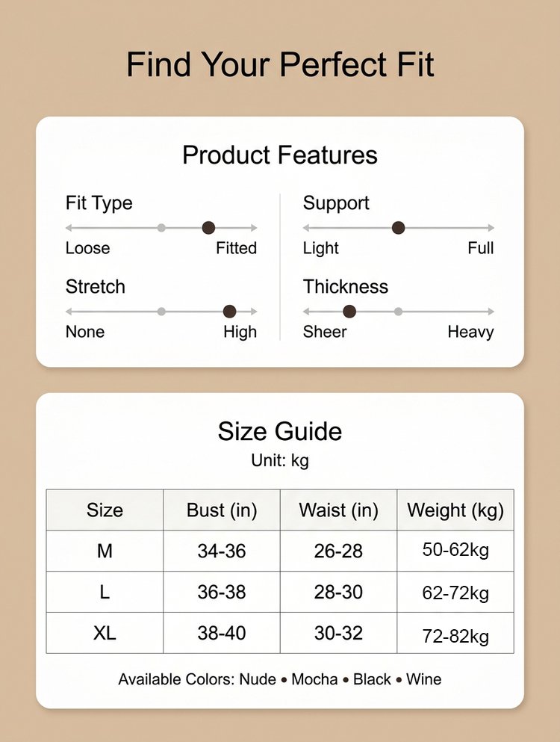Click the Thickness slider's gray midpoint dot

tap(398, 312)
